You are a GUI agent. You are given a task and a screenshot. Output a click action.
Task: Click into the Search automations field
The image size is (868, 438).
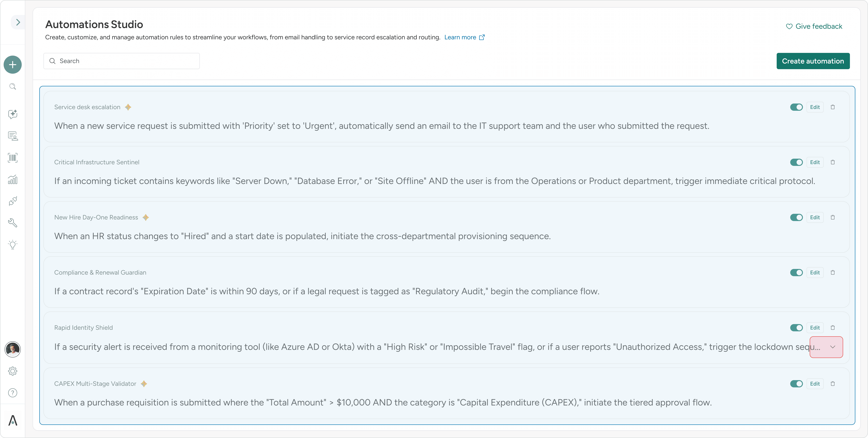click(x=121, y=61)
